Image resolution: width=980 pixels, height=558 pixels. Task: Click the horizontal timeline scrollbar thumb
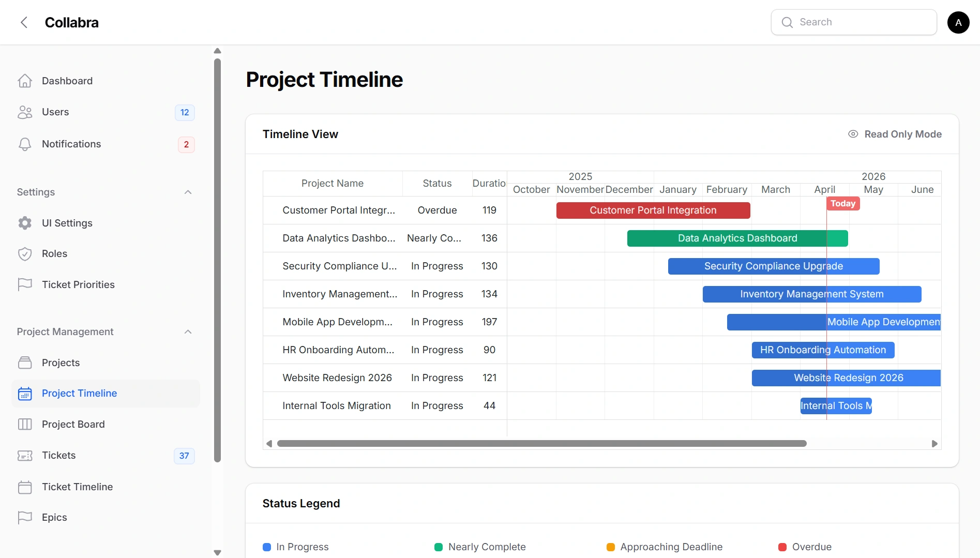click(x=542, y=444)
